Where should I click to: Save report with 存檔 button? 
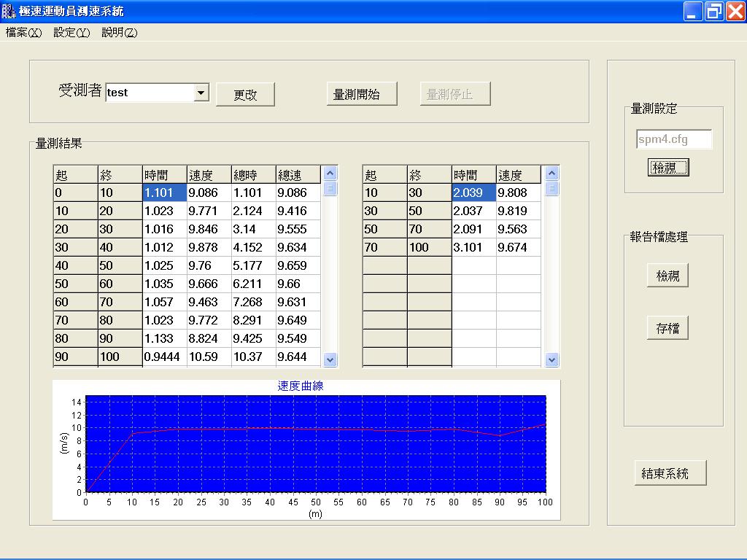(x=667, y=328)
